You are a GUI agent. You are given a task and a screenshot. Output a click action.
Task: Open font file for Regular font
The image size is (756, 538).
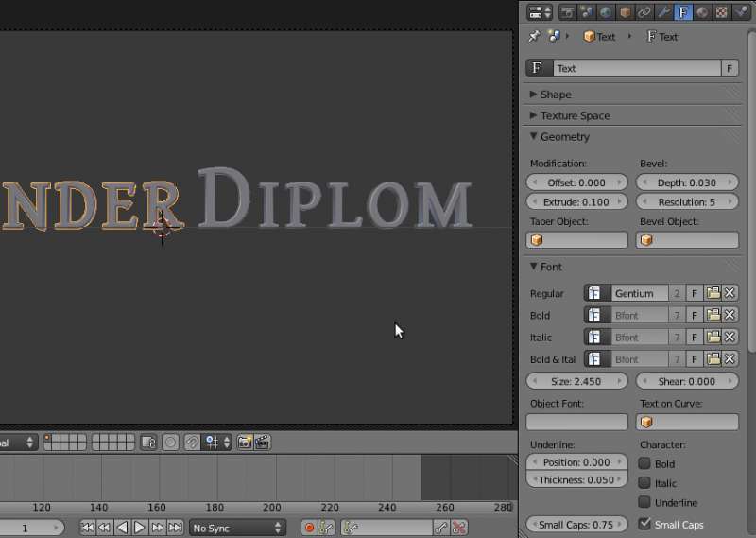(x=713, y=294)
